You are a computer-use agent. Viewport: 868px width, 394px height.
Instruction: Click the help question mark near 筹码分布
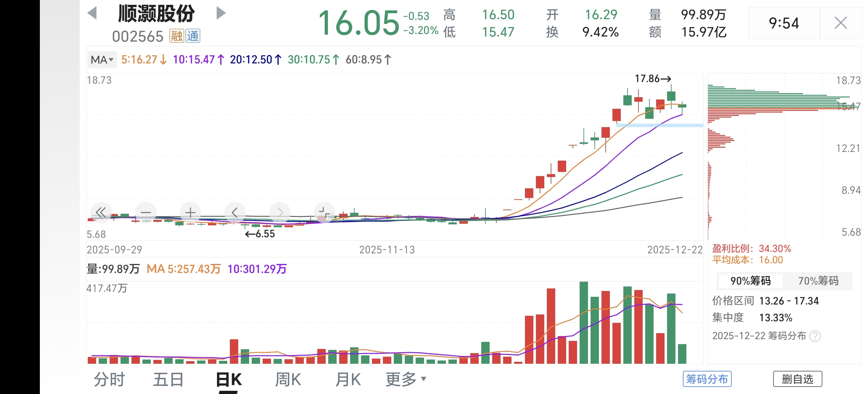click(x=815, y=336)
